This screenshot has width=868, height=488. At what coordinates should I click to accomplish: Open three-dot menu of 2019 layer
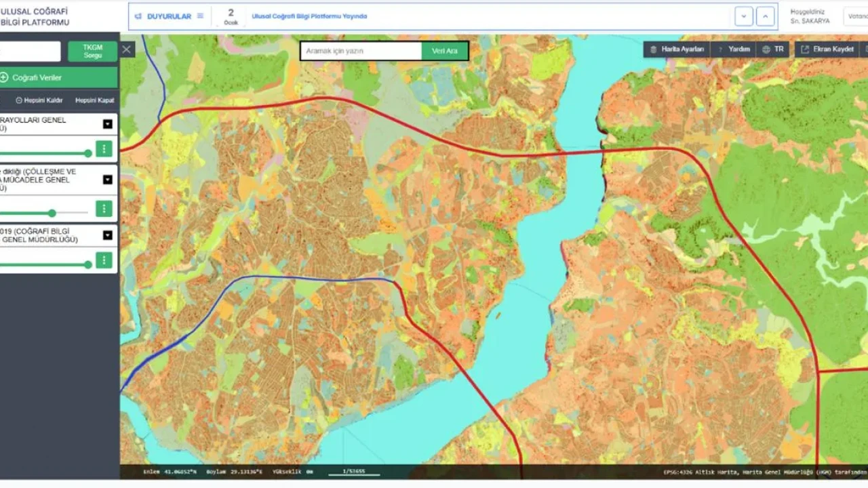[x=104, y=260]
